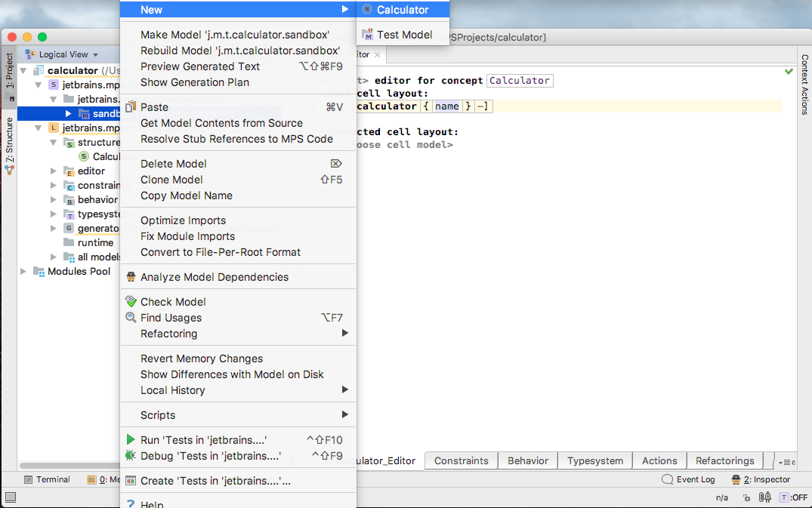Click the Analyze Model Dependencies spy icon
Viewport: 812px width, 508px height.
pyautogui.click(x=131, y=277)
